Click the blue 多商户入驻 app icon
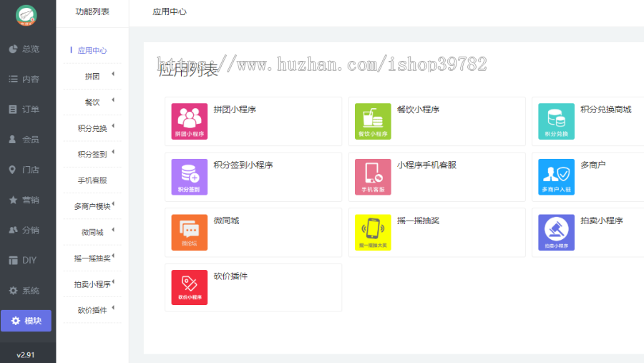The height and width of the screenshot is (363, 644). (556, 177)
